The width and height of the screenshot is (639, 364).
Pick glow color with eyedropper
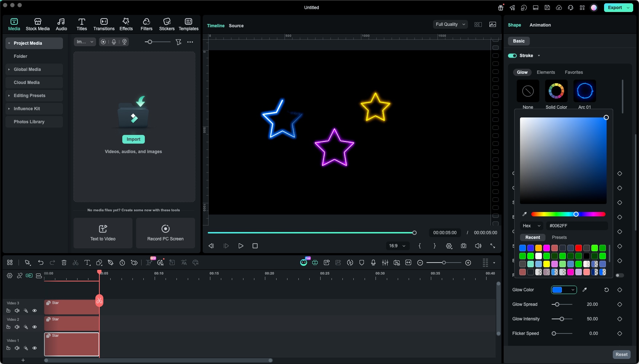(584, 290)
